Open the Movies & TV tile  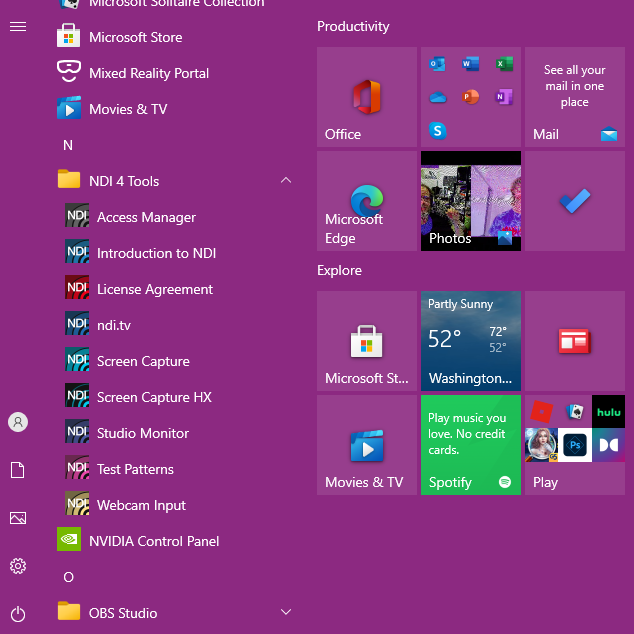point(367,445)
